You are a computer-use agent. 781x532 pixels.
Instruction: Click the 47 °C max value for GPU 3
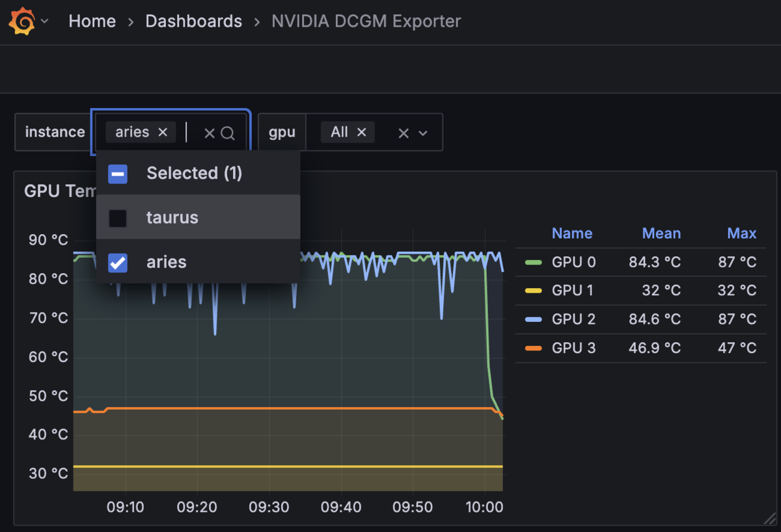click(x=737, y=348)
